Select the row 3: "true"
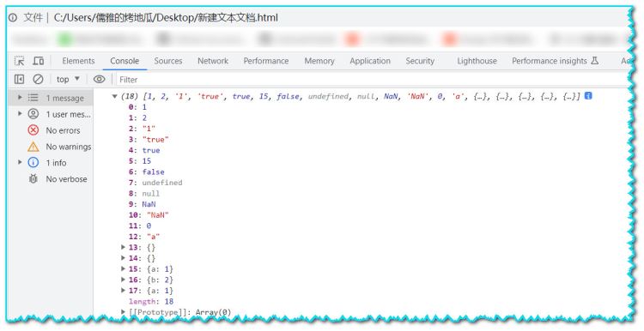 (149, 140)
